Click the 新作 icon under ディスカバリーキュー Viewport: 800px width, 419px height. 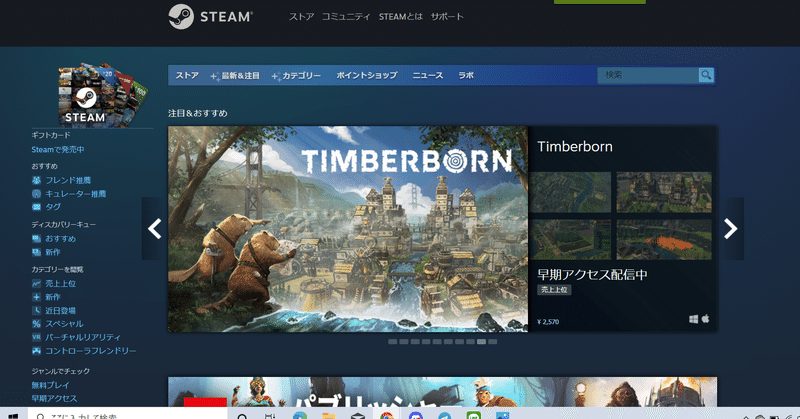pos(36,252)
